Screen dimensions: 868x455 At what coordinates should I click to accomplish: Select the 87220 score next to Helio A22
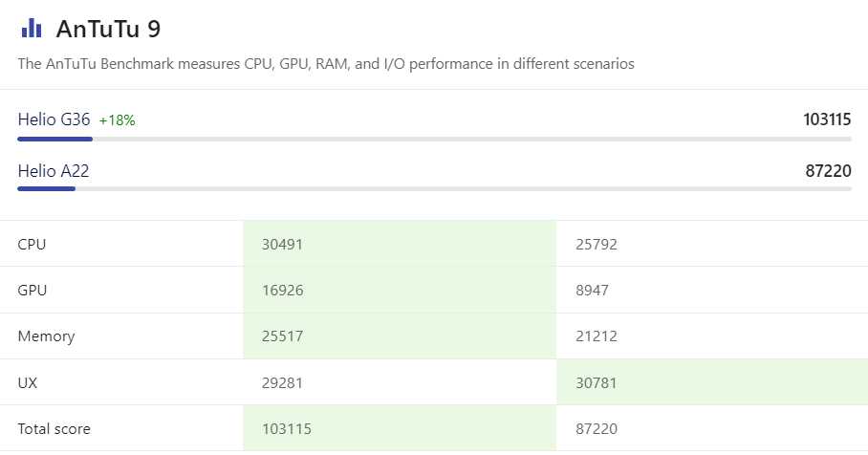coord(828,170)
